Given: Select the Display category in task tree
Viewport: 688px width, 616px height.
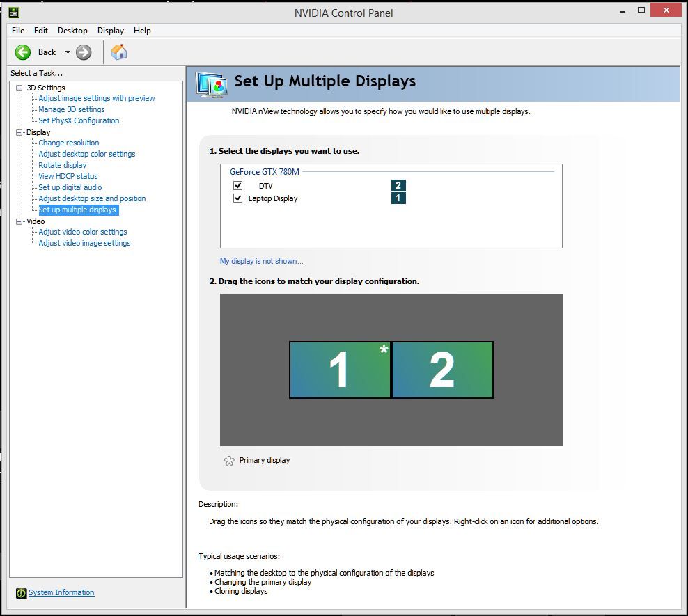Looking at the screenshot, I should (38, 132).
